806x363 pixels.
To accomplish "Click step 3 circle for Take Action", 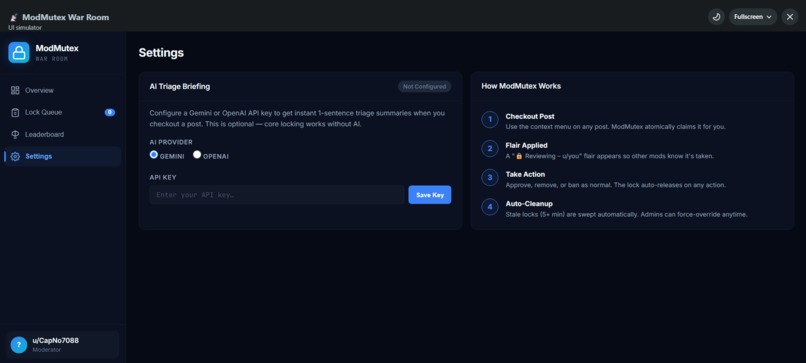I will [490, 178].
